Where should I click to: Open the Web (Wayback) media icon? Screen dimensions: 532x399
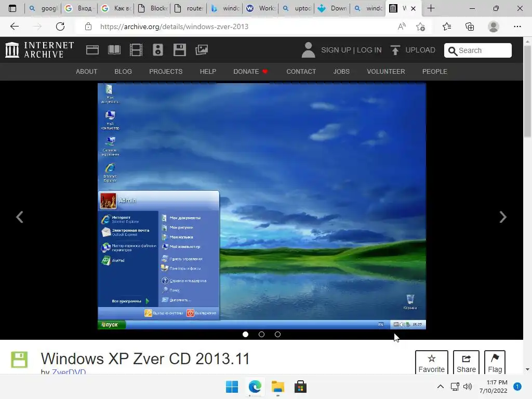tap(92, 50)
